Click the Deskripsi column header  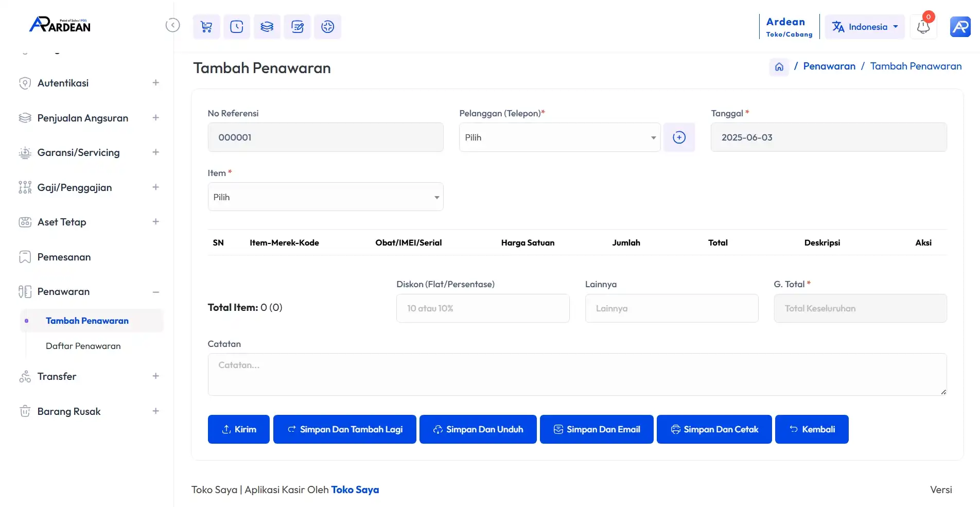822,243
